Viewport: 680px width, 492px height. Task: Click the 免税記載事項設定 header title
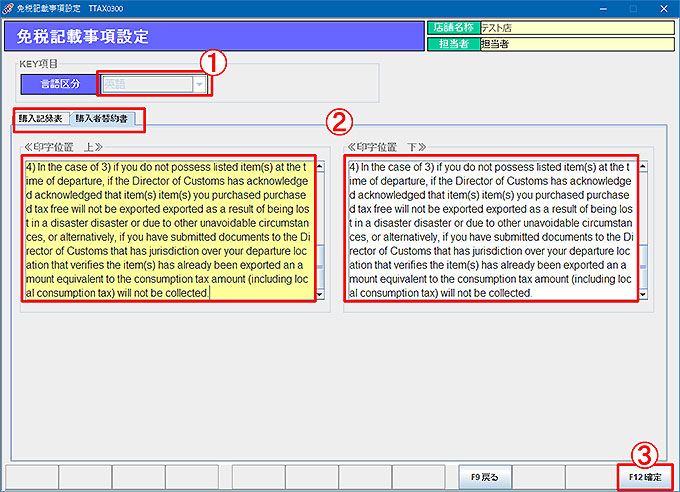tap(83, 36)
